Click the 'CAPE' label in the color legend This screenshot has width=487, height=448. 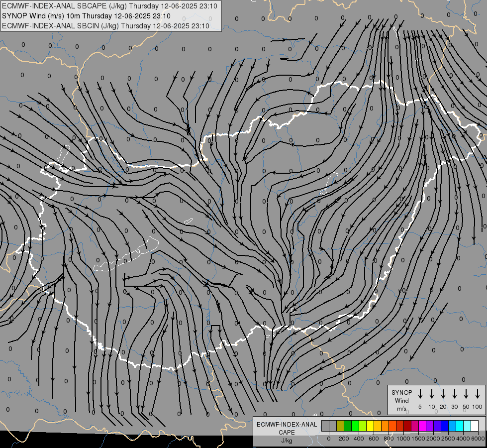287,433
